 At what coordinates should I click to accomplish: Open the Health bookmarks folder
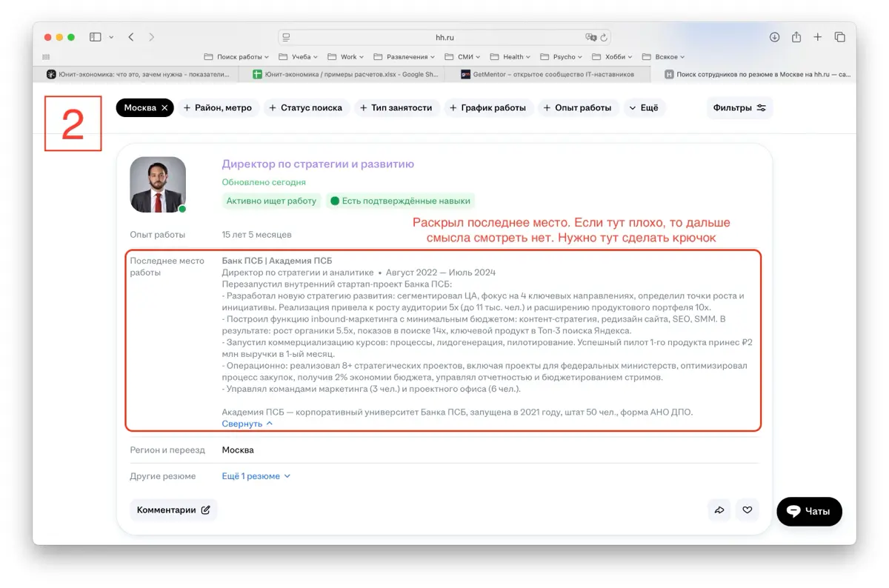(x=511, y=57)
